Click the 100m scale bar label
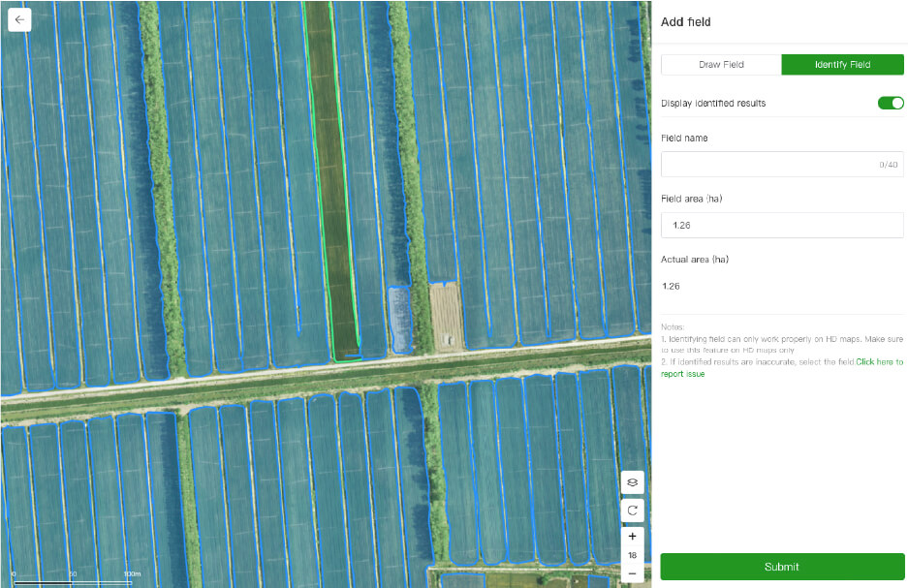The width and height of the screenshot is (908, 588). point(132,573)
